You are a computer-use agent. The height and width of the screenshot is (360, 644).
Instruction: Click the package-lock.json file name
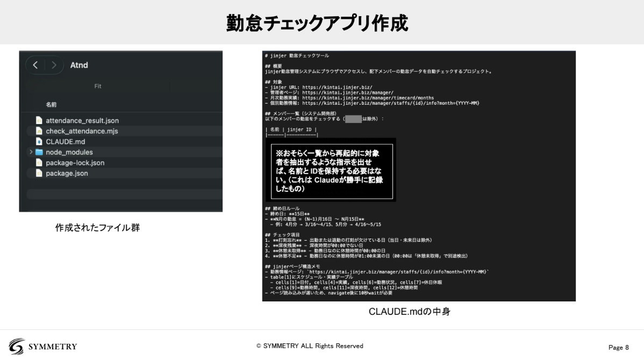(x=75, y=163)
